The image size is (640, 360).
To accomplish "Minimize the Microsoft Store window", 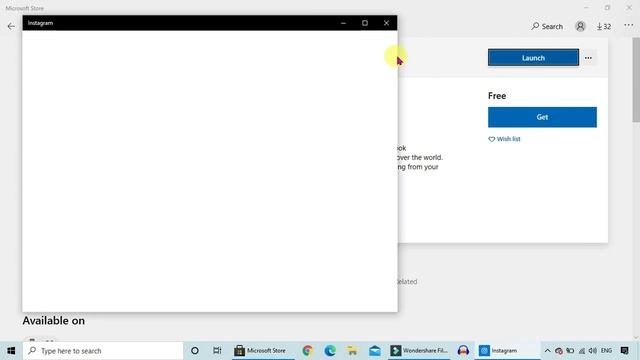I will click(586, 8).
